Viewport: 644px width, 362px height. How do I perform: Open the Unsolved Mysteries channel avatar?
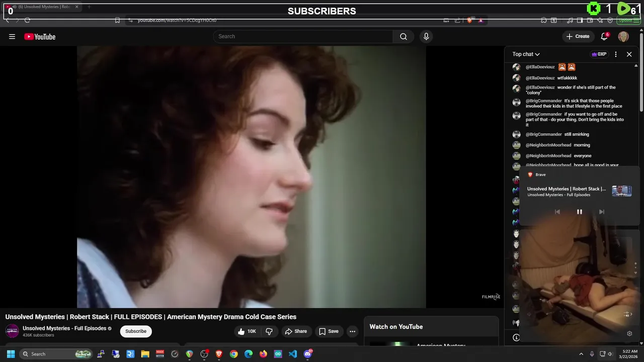coord(12,331)
